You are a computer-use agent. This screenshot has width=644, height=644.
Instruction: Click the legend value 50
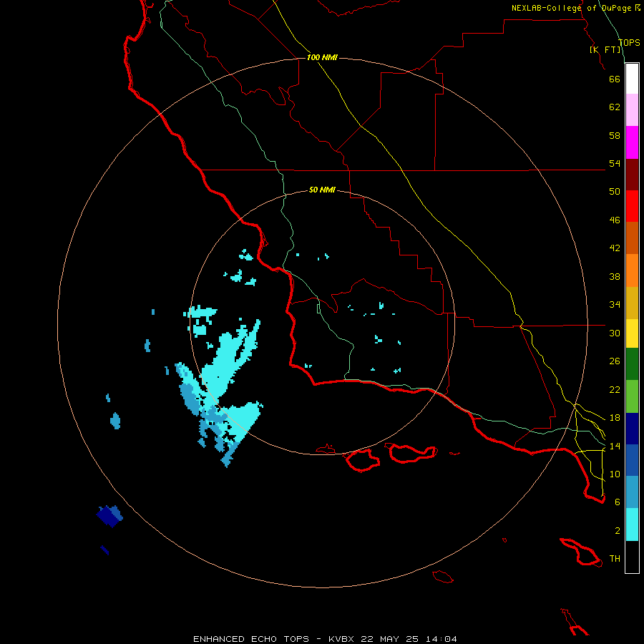615,192
